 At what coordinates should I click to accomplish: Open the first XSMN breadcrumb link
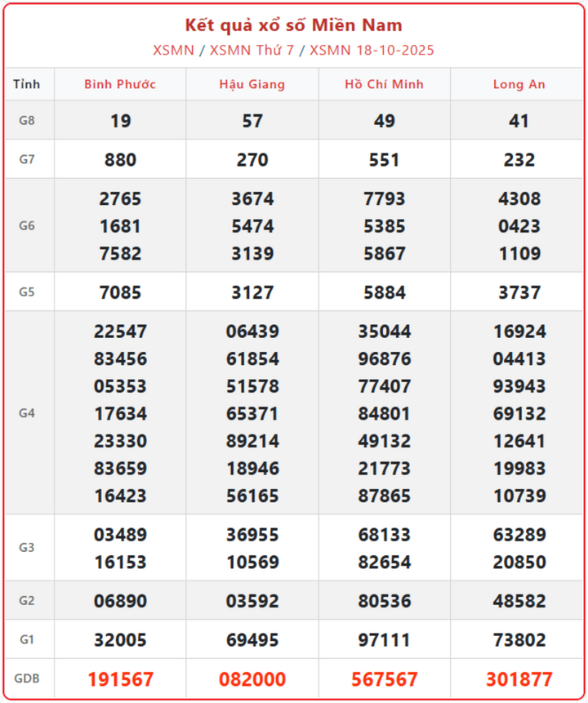coord(173,50)
